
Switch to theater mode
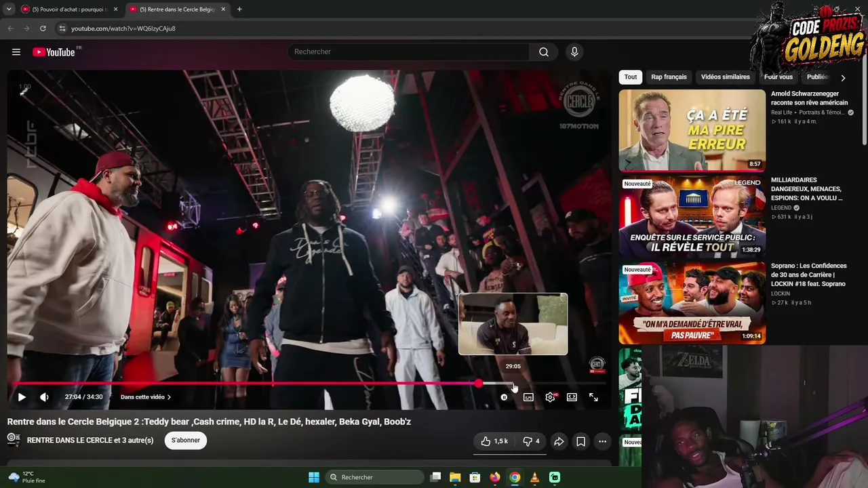(x=572, y=397)
